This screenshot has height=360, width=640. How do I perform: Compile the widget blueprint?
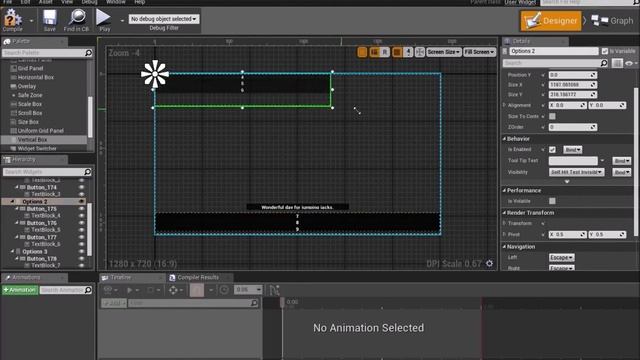[x=13, y=20]
